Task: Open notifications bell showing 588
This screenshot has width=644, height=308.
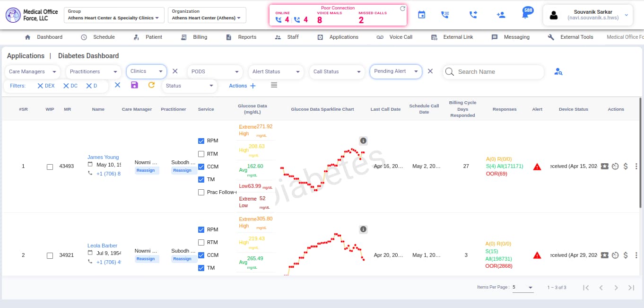Action: [526, 14]
